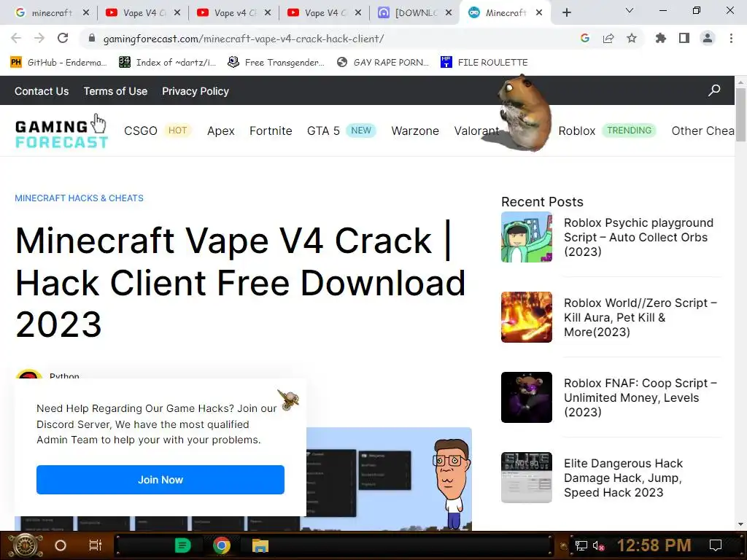Open the Warzone menu item

(x=415, y=131)
